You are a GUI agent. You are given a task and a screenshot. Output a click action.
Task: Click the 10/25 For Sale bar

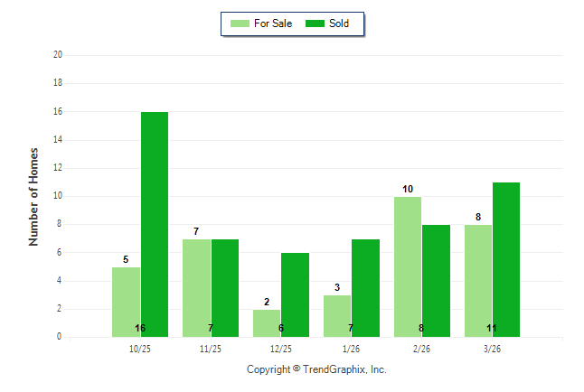pyautogui.click(x=126, y=302)
